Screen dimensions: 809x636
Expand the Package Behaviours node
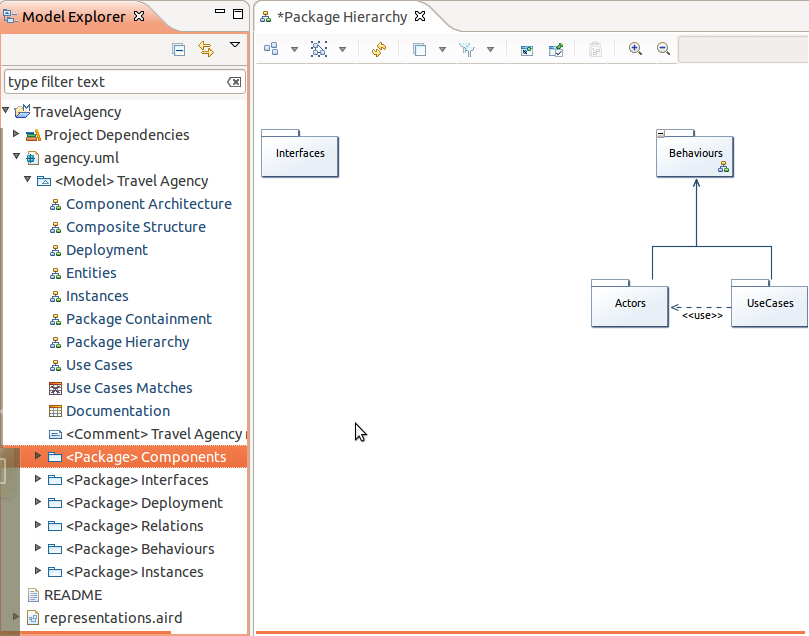pos(38,547)
